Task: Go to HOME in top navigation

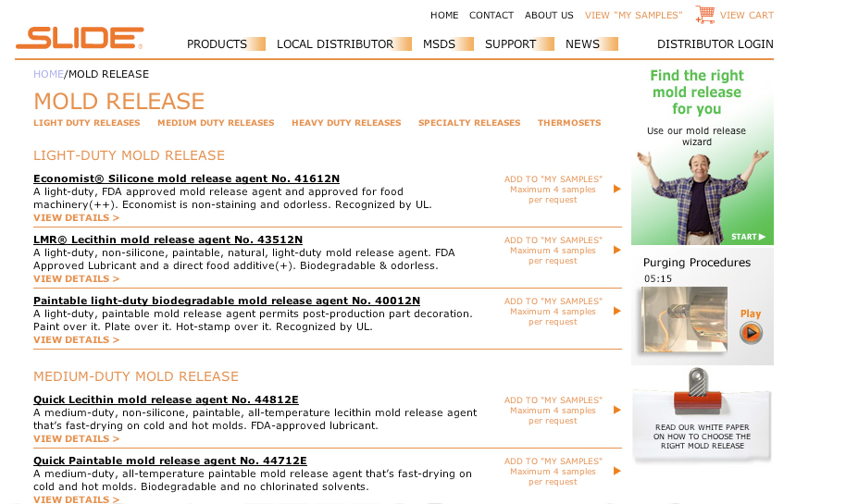Action: tap(444, 15)
